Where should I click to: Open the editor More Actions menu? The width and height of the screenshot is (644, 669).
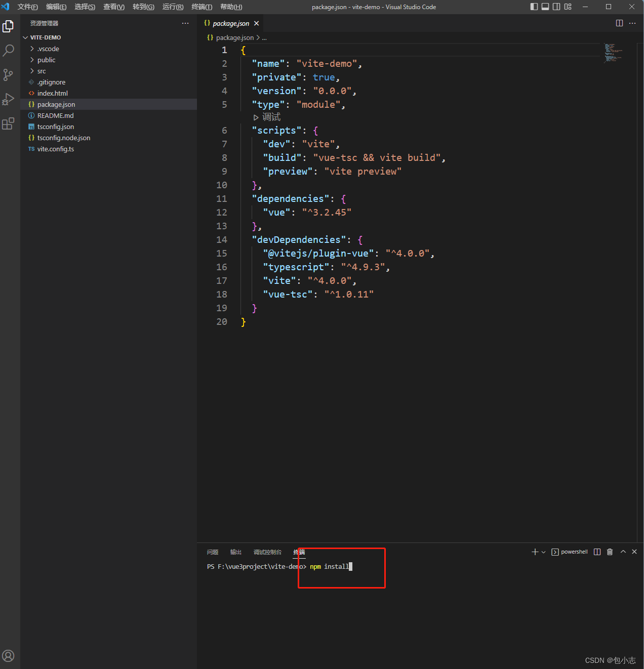click(x=632, y=23)
